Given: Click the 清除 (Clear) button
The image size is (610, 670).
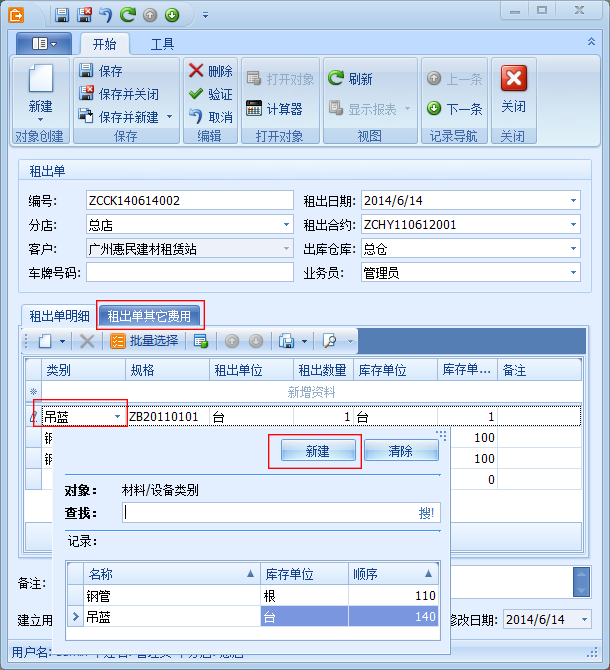Looking at the screenshot, I should click(x=400, y=452).
